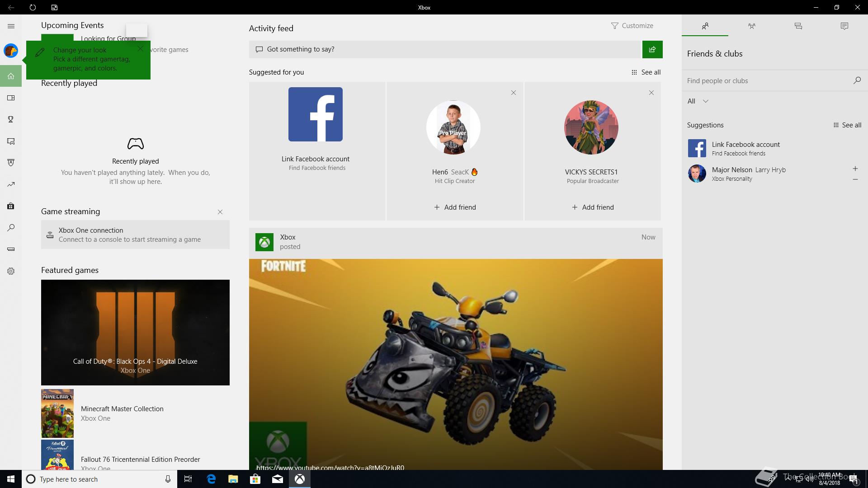This screenshot has height=488, width=868.
Task: Add Hen6 as a friend
Action: pos(455,207)
